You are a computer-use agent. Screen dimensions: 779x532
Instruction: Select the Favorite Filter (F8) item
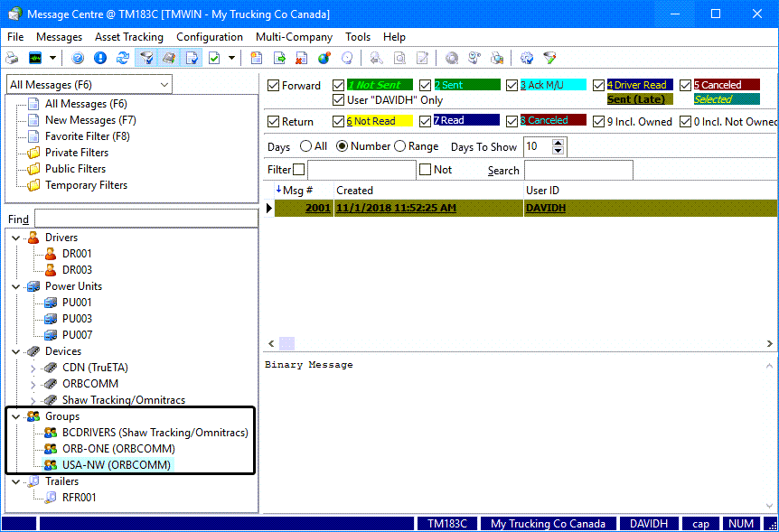point(87,136)
